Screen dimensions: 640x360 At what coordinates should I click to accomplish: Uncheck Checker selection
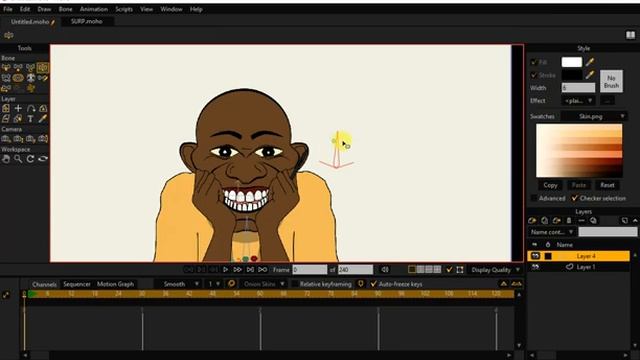(575, 198)
